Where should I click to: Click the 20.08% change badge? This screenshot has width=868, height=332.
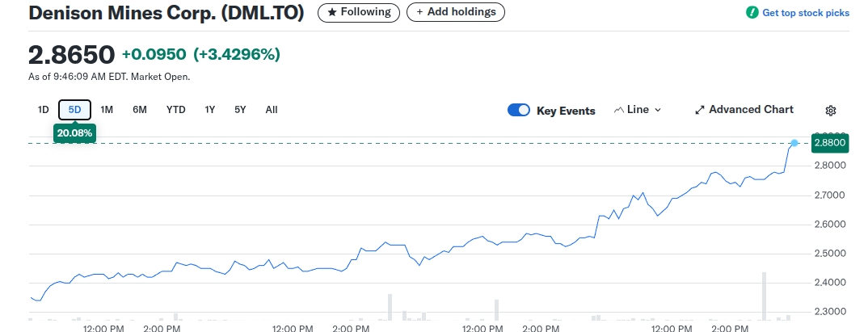tap(74, 133)
